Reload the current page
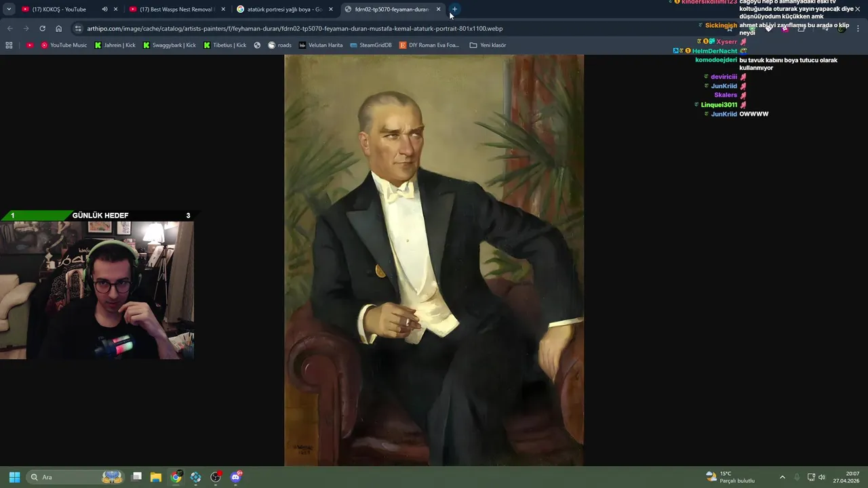 [42, 28]
